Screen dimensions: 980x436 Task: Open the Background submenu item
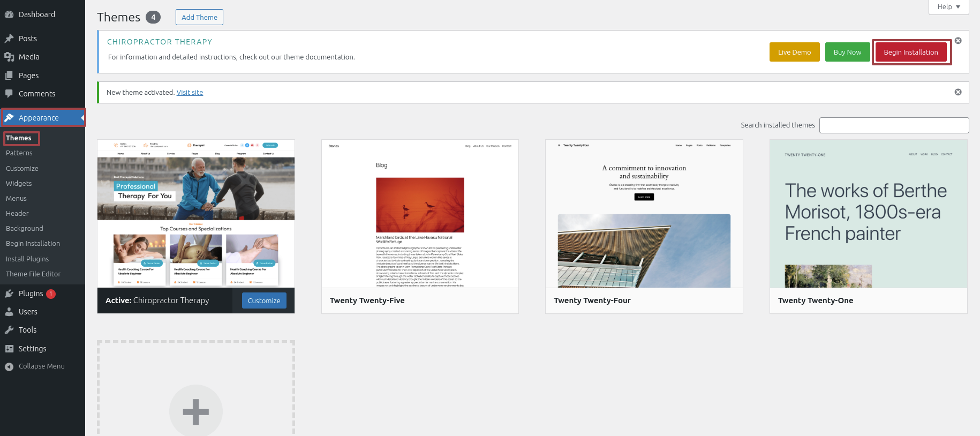point(25,228)
